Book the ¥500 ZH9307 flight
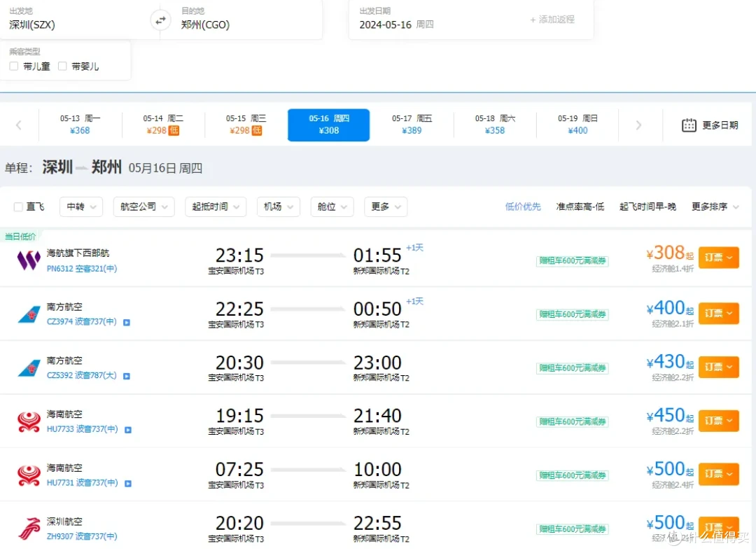The height and width of the screenshot is (553, 756). tap(718, 527)
